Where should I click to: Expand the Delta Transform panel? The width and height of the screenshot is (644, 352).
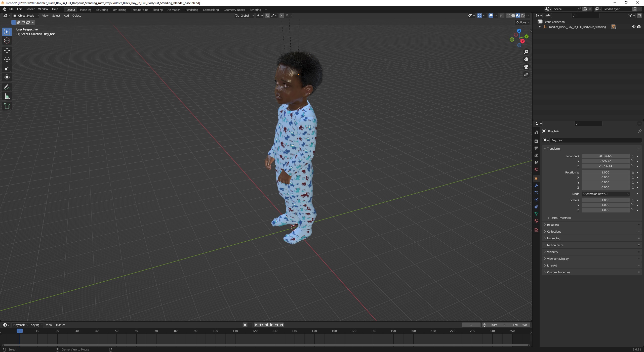coord(560,218)
